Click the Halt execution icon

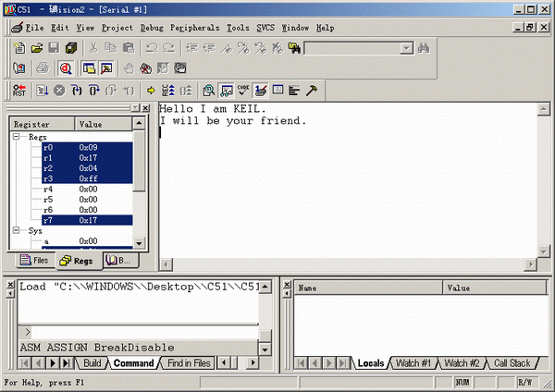pyautogui.click(x=59, y=91)
